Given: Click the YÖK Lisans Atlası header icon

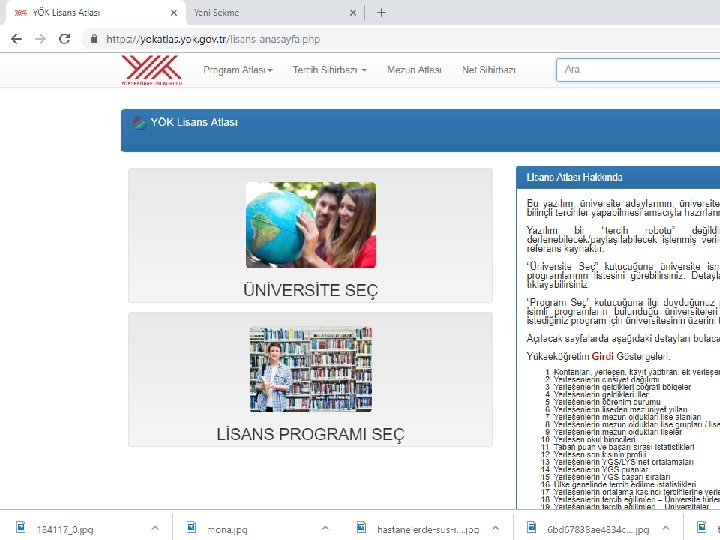Looking at the screenshot, I should pyautogui.click(x=139, y=123).
